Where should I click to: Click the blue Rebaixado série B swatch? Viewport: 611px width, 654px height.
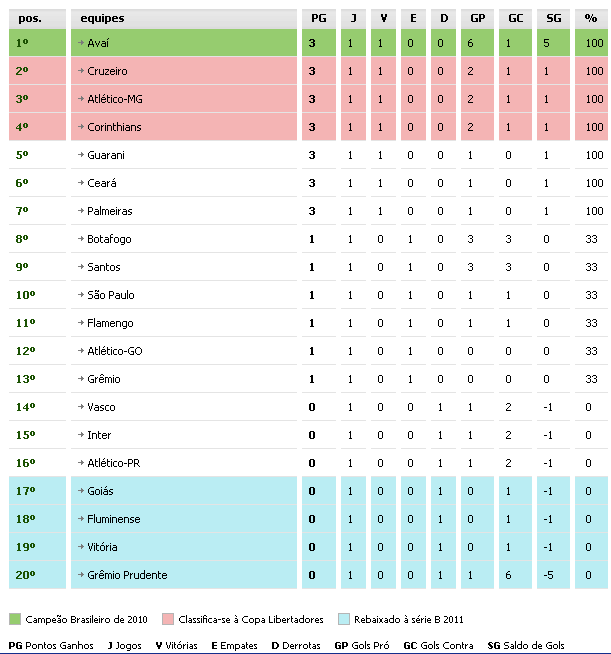click(345, 620)
